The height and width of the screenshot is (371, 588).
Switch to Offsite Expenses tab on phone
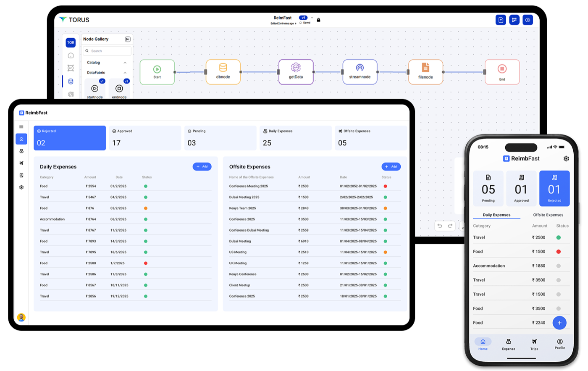pyautogui.click(x=548, y=215)
